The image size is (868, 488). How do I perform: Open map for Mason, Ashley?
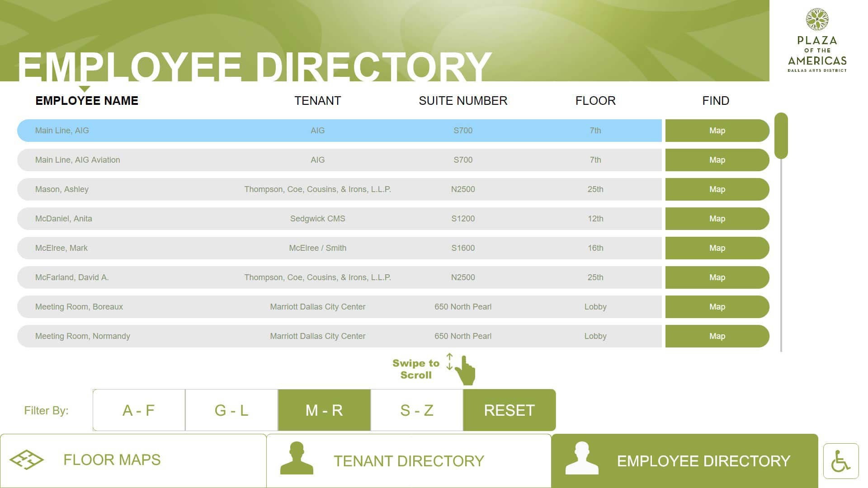click(x=717, y=189)
